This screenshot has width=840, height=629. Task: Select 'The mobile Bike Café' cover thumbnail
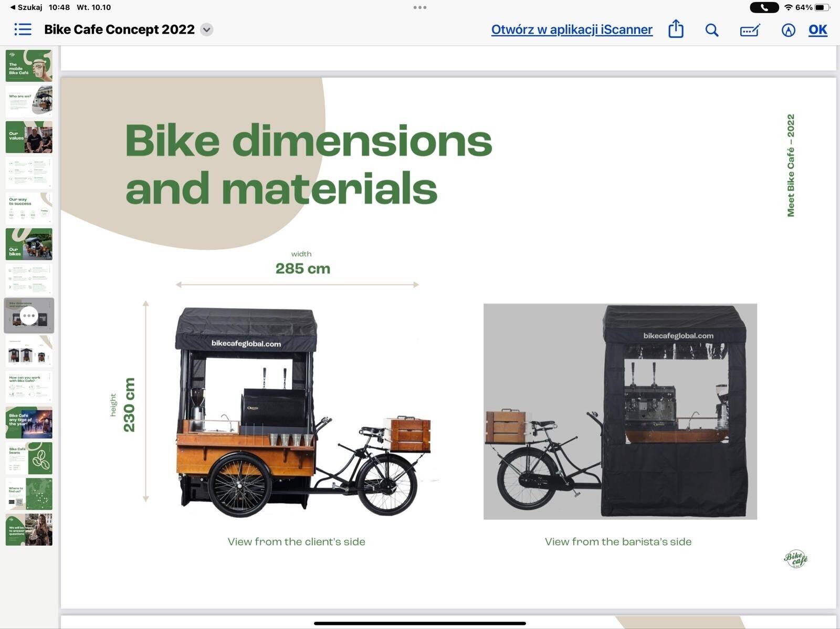29,66
